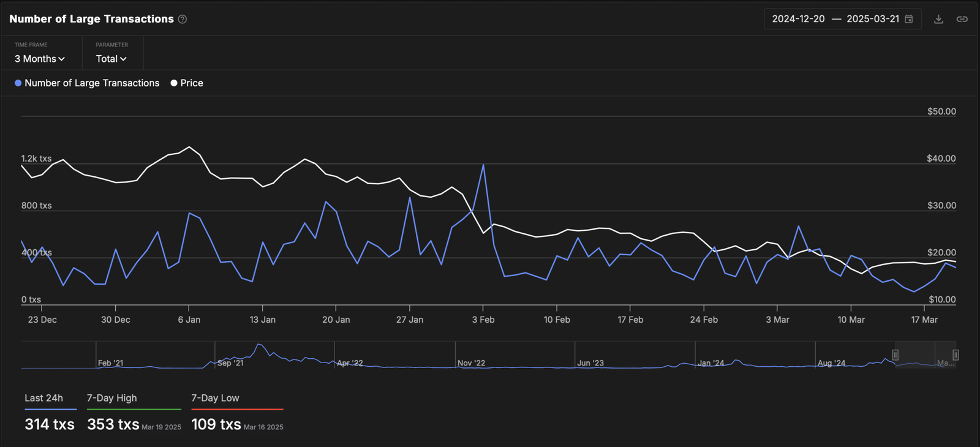The height and width of the screenshot is (447, 980).
Task: Select the 2025-03-21 end date field
Action: pyautogui.click(x=872, y=19)
